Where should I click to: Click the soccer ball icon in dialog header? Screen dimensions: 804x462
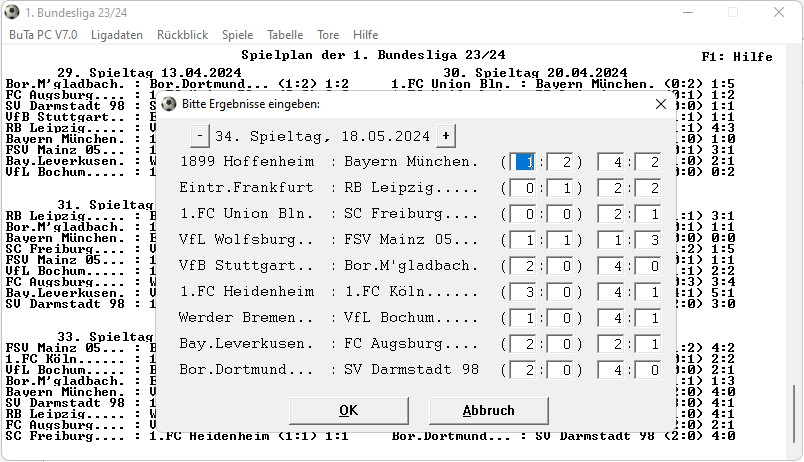169,103
